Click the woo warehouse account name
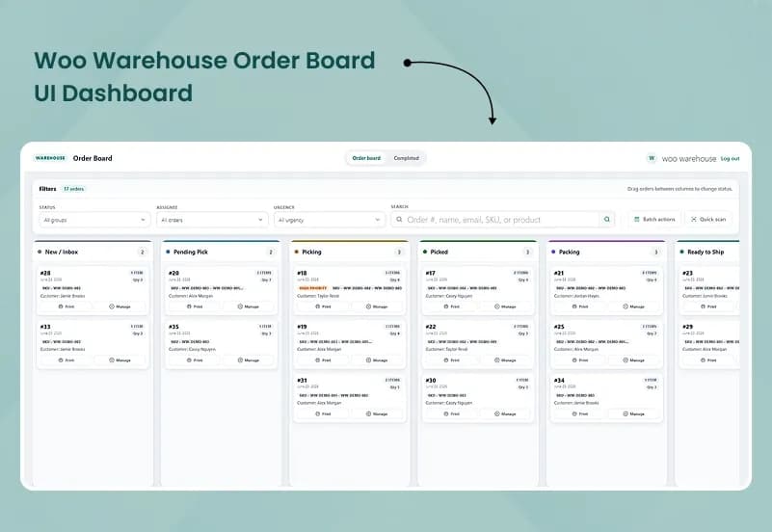 click(689, 158)
